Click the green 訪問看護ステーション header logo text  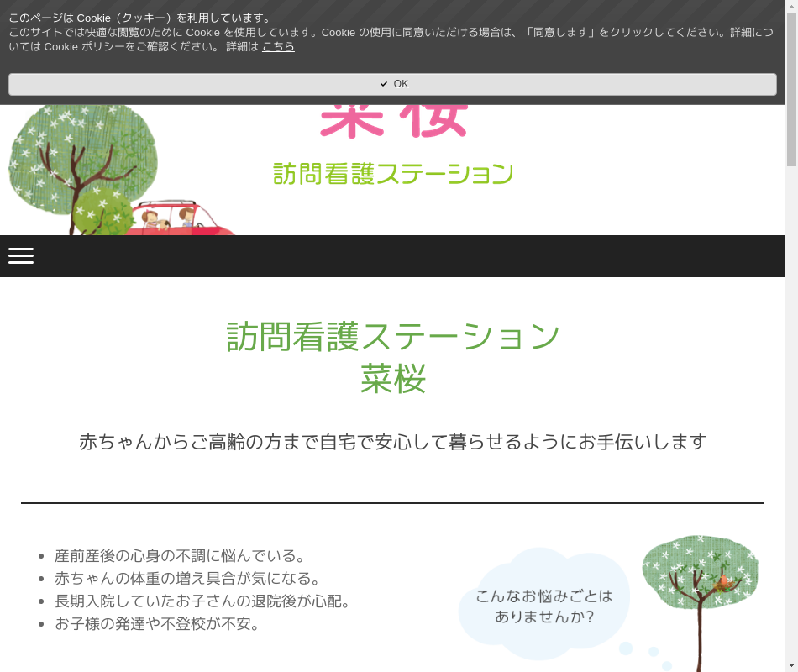[x=393, y=174]
